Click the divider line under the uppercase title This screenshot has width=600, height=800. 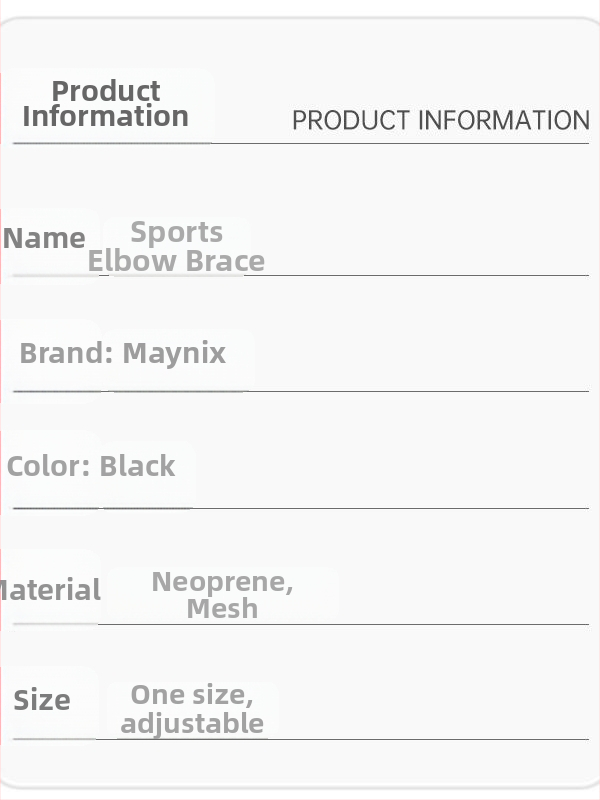(301, 144)
